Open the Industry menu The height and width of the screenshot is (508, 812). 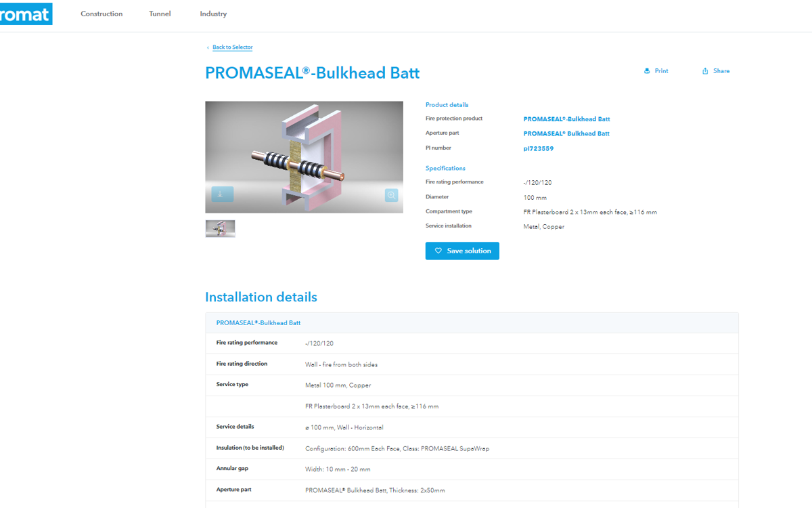click(x=213, y=14)
